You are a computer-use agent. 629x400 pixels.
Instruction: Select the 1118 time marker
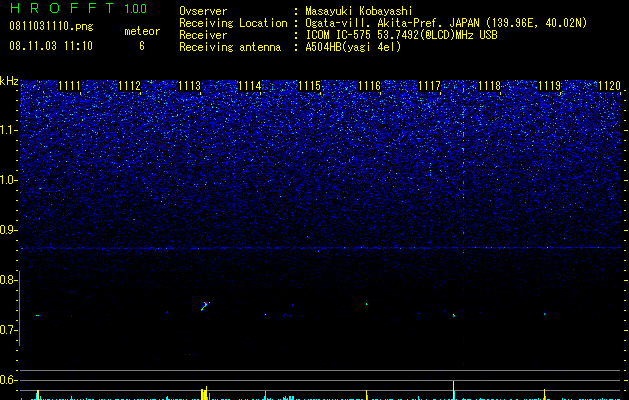pyautogui.click(x=489, y=86)
